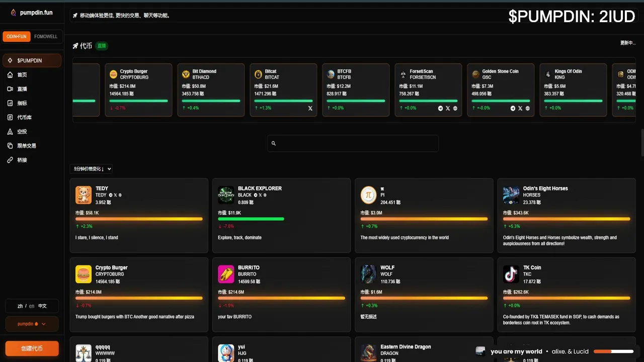Viewport: 644px width, 362px height.
Task: Expand the pumpdin account dropdown
Action: pyautogui.click(x=32, y=324)
